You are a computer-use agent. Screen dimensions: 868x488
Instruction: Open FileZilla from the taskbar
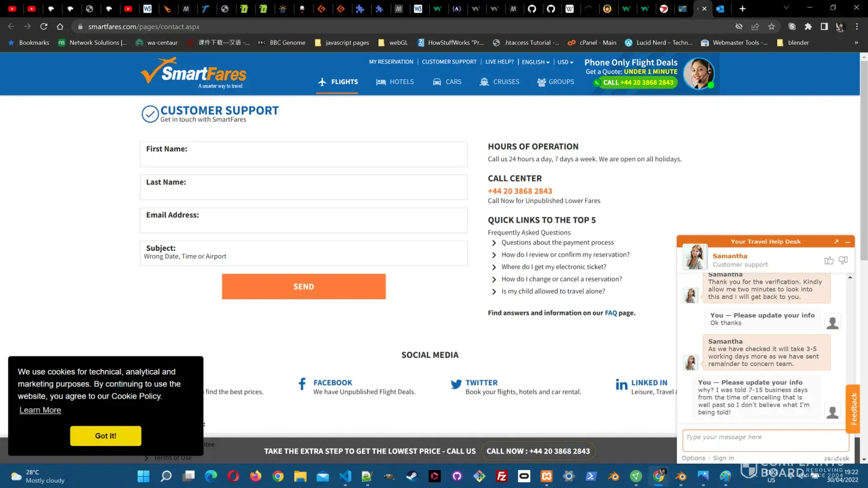[x=501, y=476]
